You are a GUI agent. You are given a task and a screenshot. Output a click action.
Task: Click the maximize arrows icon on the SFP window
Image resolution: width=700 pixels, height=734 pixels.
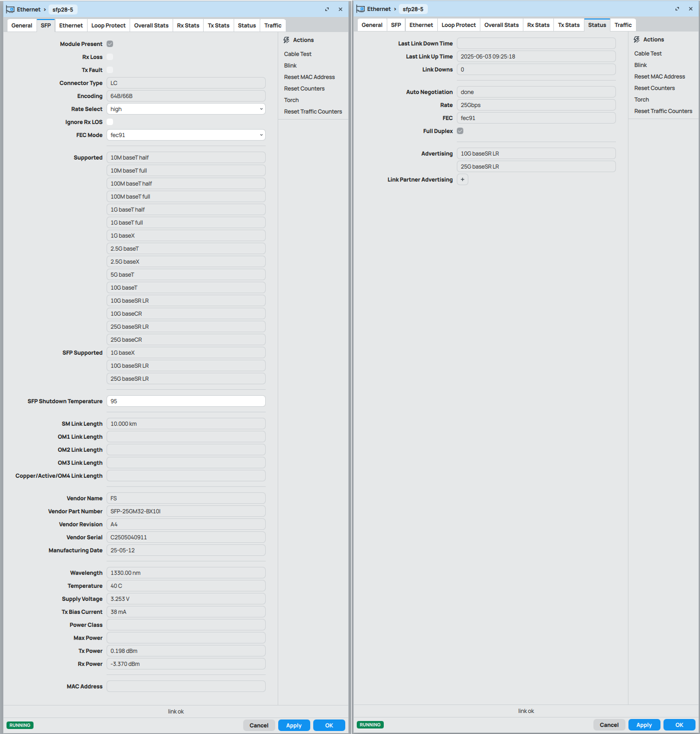(x=327, y=9)
